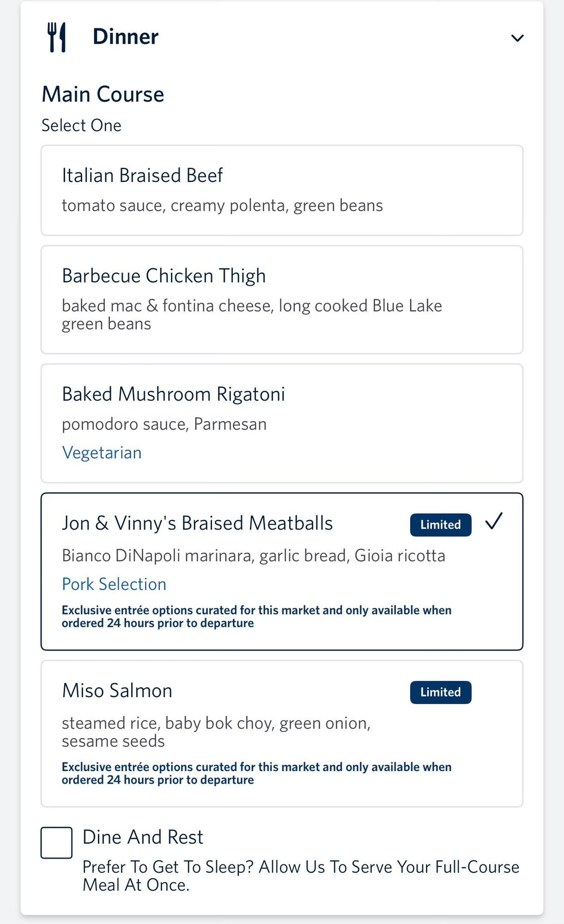Click the Dinner header title
Viewport: 564px width, 924px height.
click(x=125, y=36)
